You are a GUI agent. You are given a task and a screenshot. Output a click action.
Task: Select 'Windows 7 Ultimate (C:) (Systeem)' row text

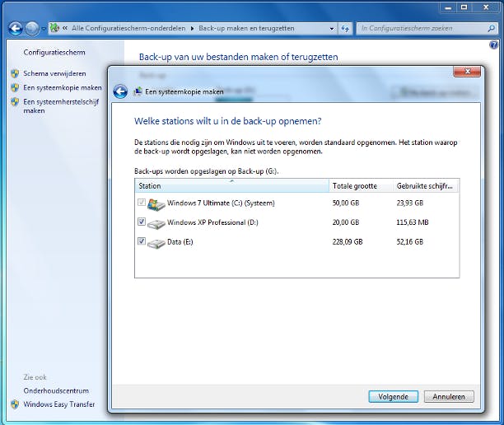(x=221, y=203)
